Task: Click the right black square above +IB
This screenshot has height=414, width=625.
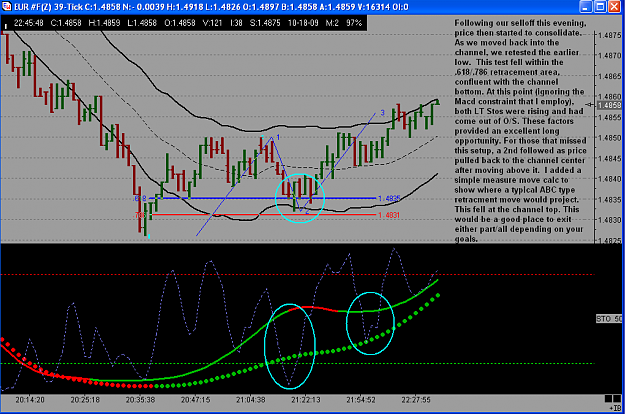Action: (x=618, y=398)
